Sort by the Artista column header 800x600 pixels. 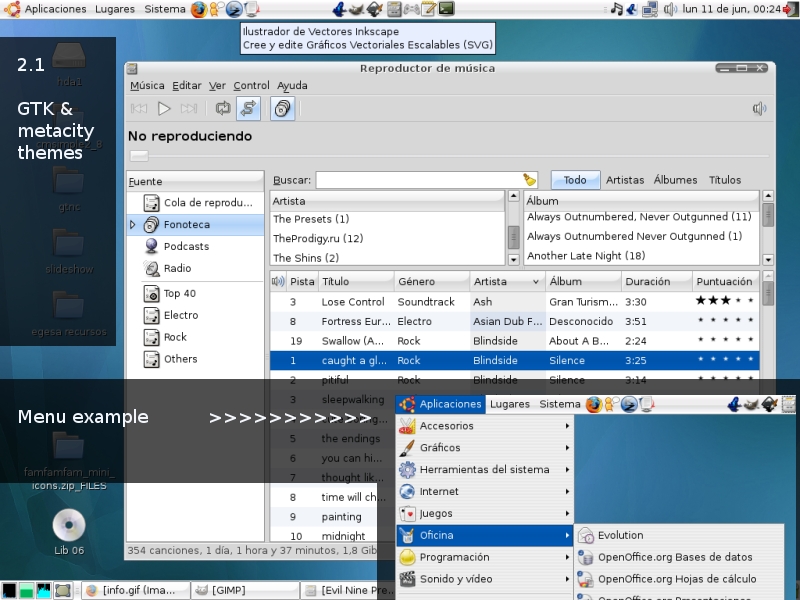[x=507, y=282]
